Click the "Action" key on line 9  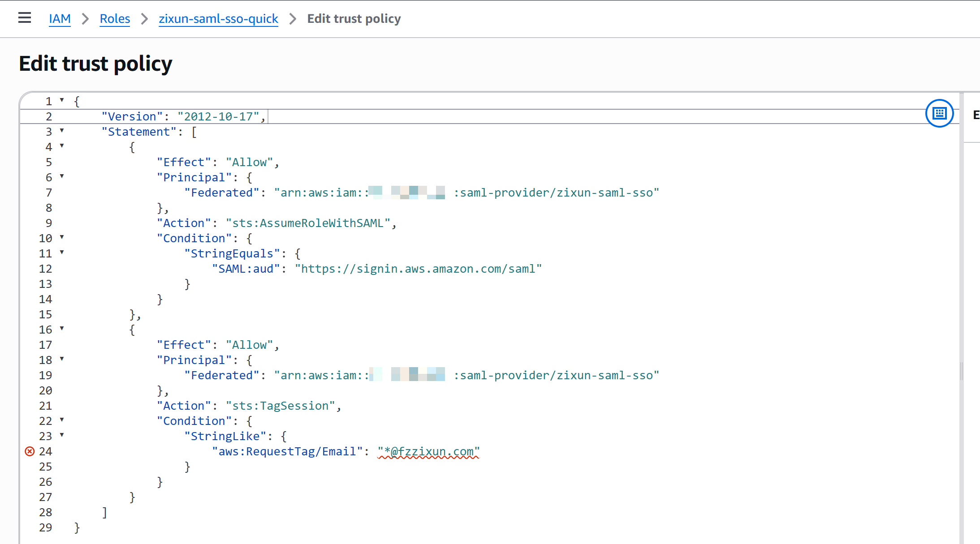pos(184,223)
